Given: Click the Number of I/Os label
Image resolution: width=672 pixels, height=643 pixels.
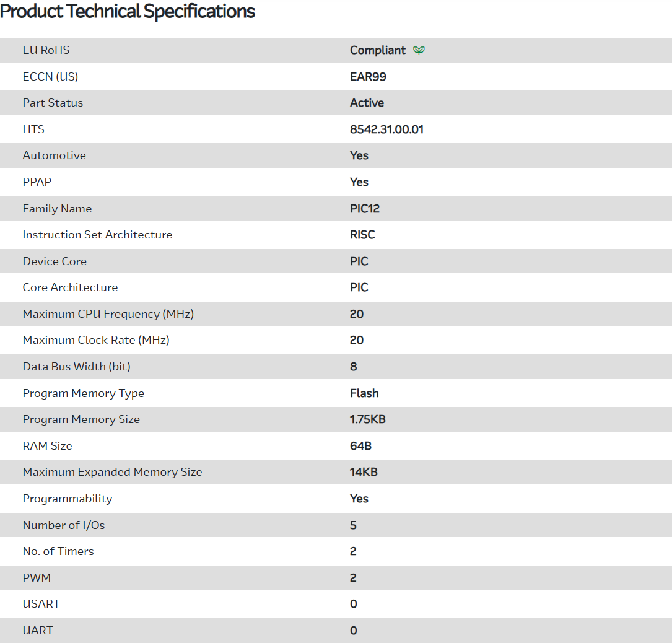Looking at the screenshot, I should [64, 525].
